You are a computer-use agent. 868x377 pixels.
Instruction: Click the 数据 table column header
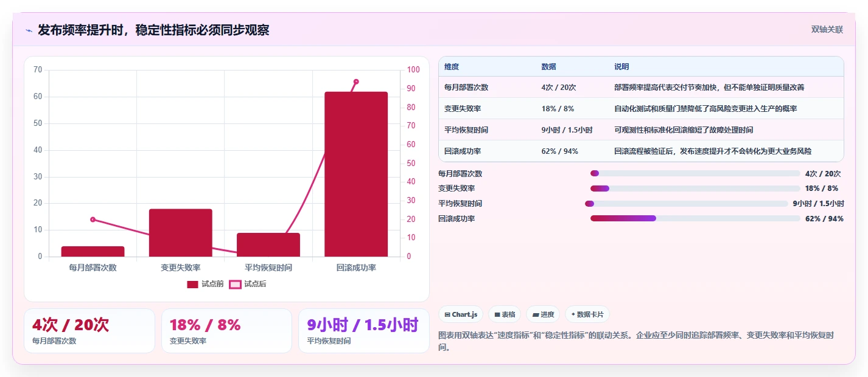coord(548,67)
